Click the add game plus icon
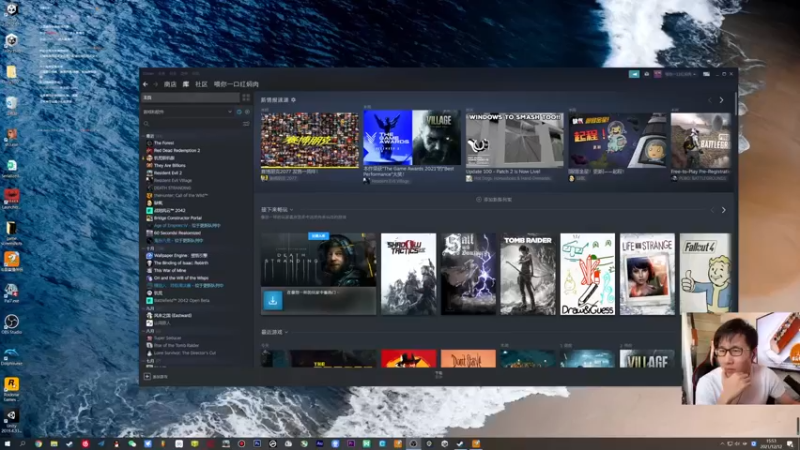Screen dimensions: 800x450 (147, 377)
